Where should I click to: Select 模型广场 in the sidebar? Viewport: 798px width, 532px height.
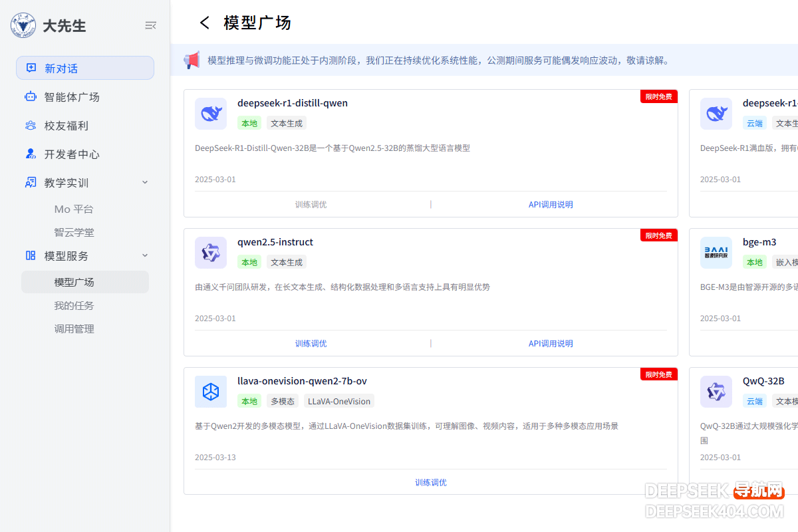(85, 282)
